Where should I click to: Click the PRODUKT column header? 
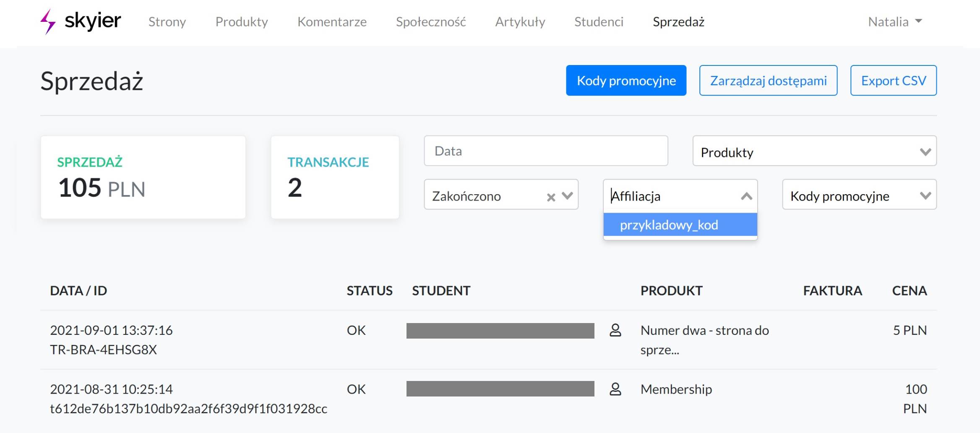point(671,291)
